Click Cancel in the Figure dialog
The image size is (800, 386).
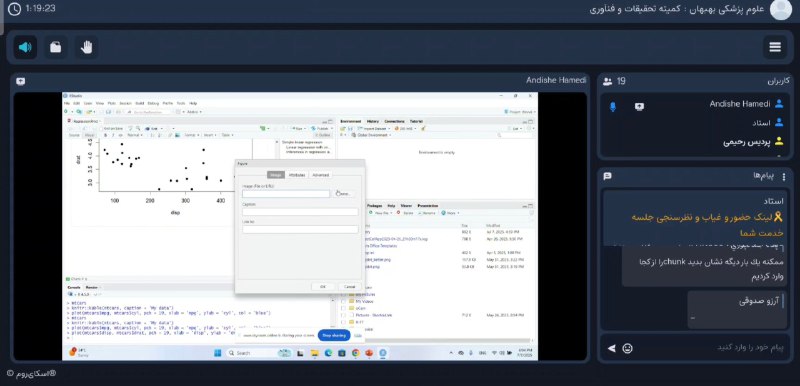[x=349, y=287]
